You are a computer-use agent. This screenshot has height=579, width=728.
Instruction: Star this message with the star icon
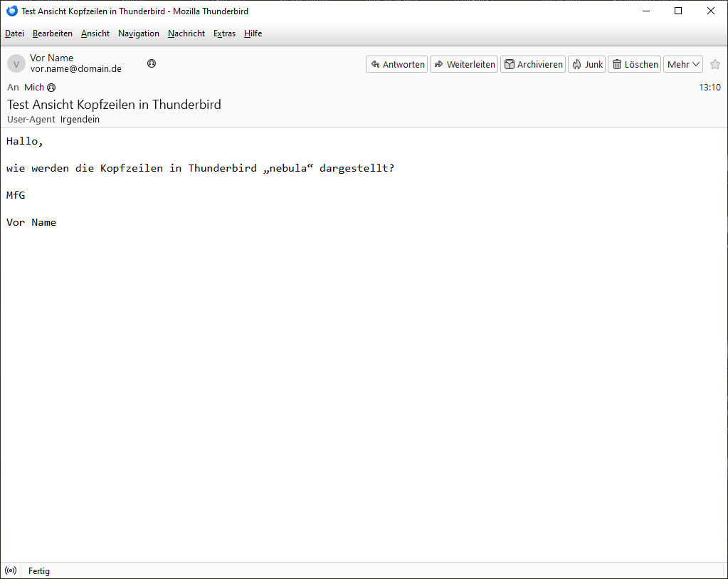pos(715,64)
